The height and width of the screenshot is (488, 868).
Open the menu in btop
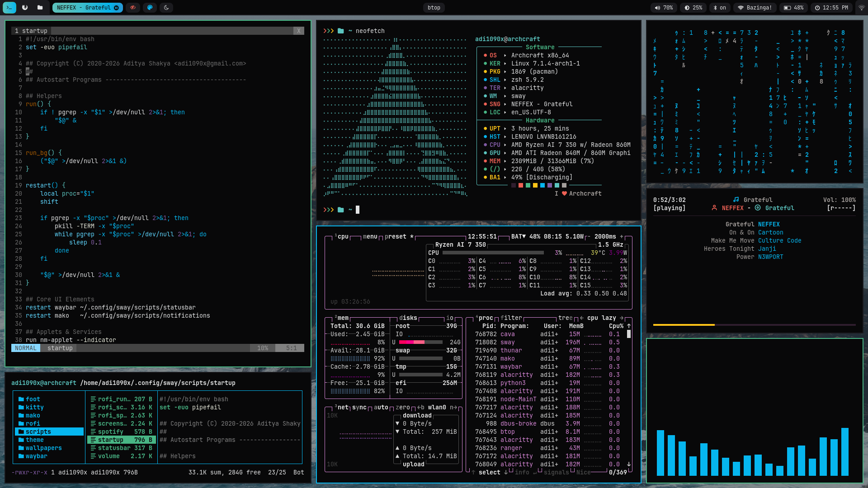coord(370,236)
